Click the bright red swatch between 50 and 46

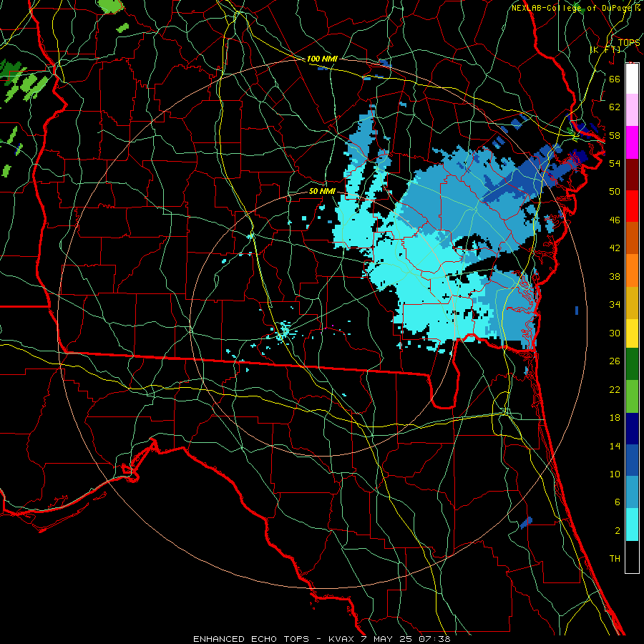[632, 206]
